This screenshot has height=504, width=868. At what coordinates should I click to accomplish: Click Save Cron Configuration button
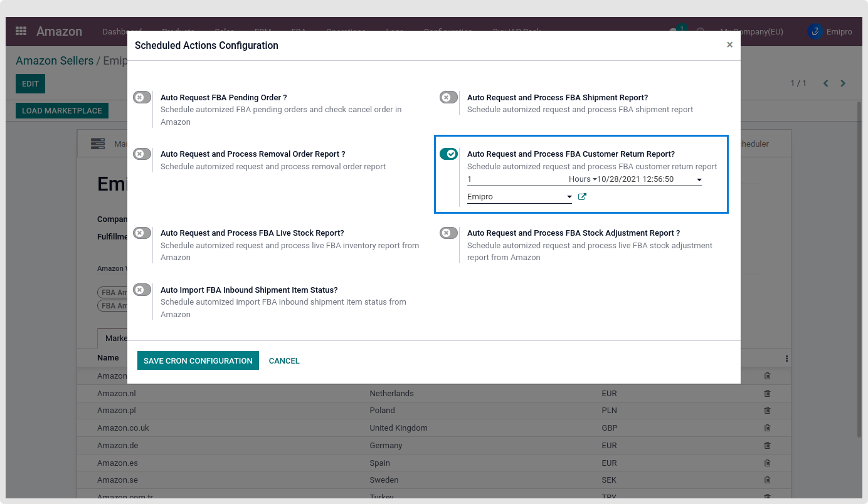pyautogui.click(x=198, y=360)
